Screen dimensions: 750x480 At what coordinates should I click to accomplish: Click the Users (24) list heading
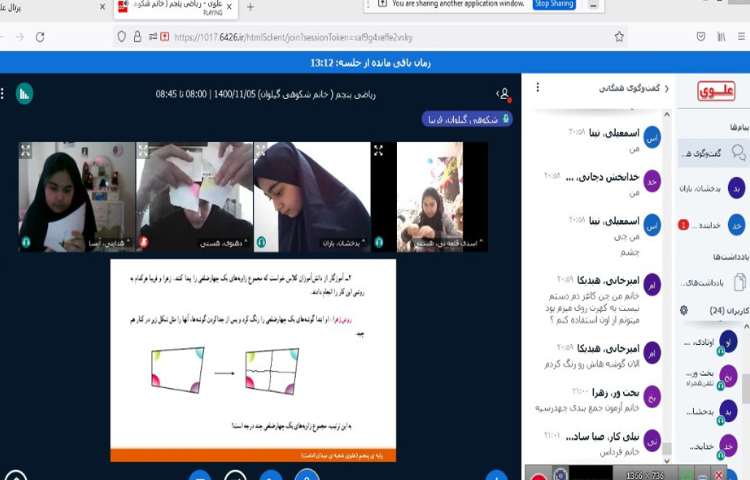(x=729, y=311)
